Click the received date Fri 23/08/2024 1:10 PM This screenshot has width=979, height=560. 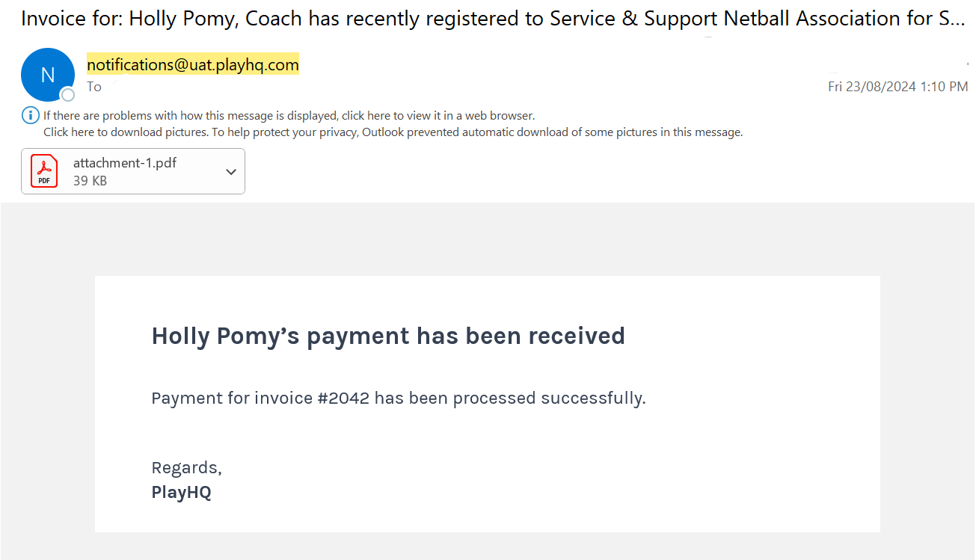click(x=898, y=87)
